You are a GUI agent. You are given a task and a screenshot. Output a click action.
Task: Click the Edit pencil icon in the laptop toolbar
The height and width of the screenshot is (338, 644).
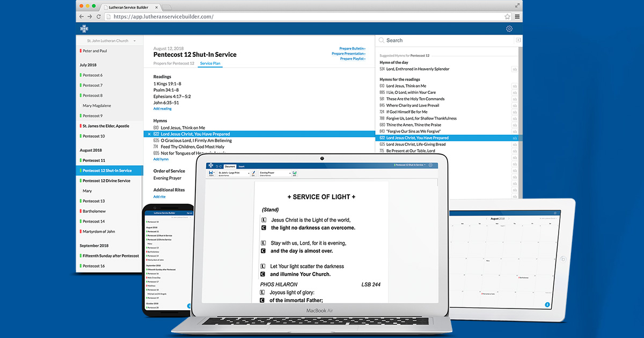point(253,173)
